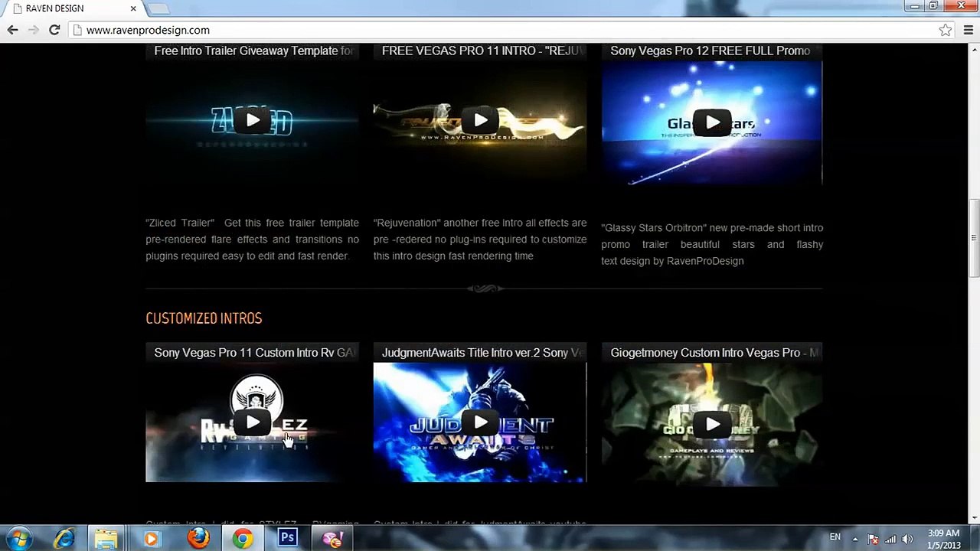Click the 'CUSTOMIZED INTROS' heading
The width and height of the screenshot is (980, 551).
coord(204,318)
